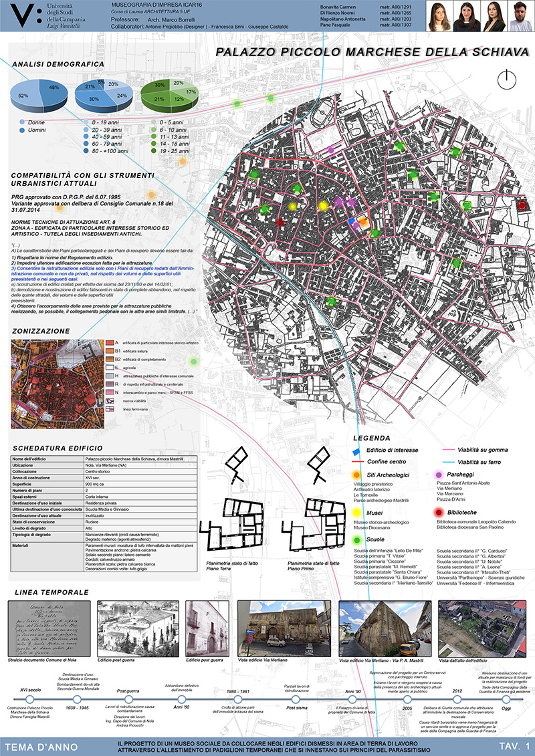
Task: Open the Zonizzazione zoning map image
Action: click(58, 384)
